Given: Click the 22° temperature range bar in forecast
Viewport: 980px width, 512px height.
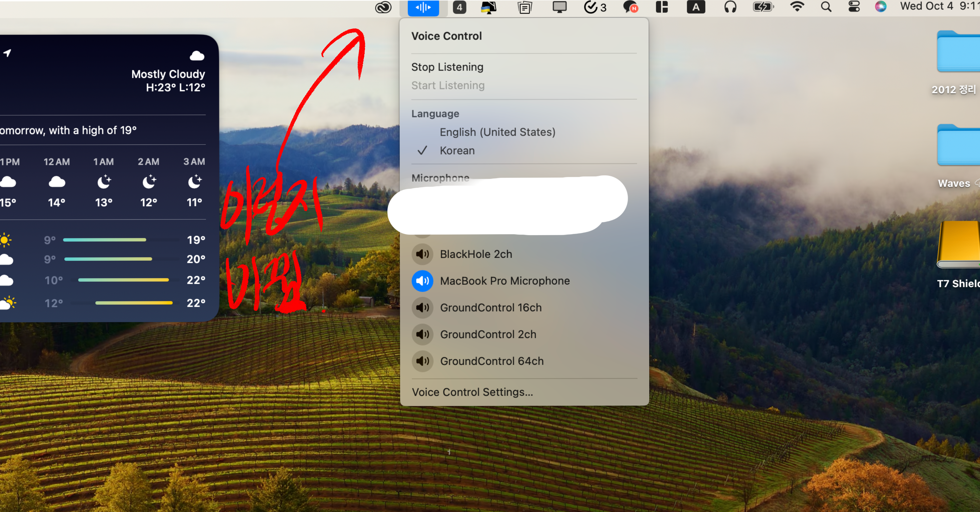Looking at the screenshot, I should 124,280.
